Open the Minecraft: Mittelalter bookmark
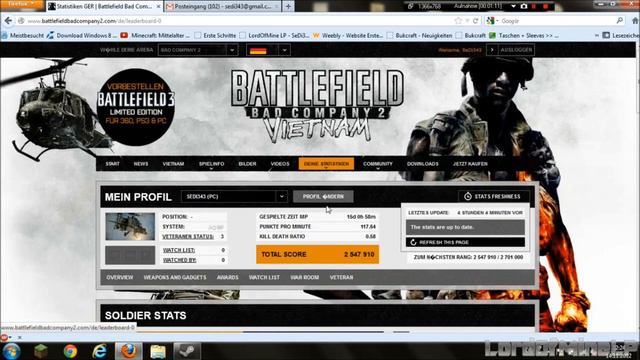 156,36
